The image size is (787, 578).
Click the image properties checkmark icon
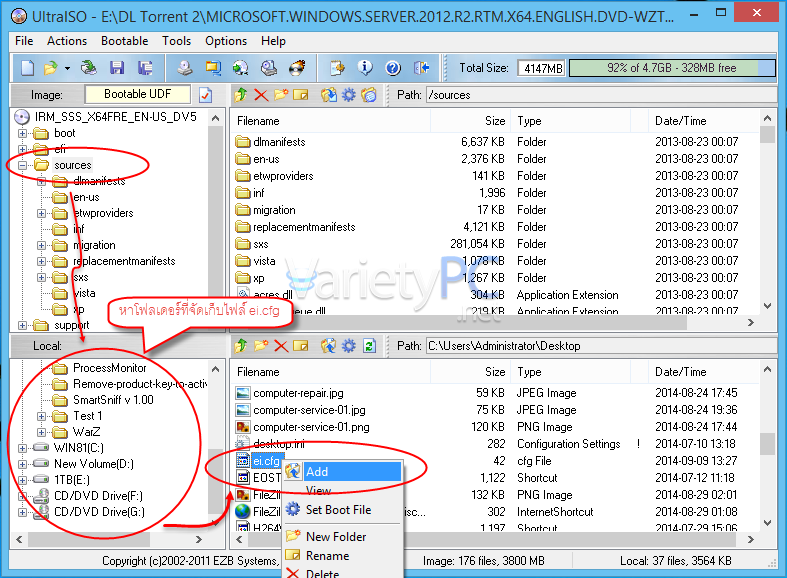[x=206, y=95]
